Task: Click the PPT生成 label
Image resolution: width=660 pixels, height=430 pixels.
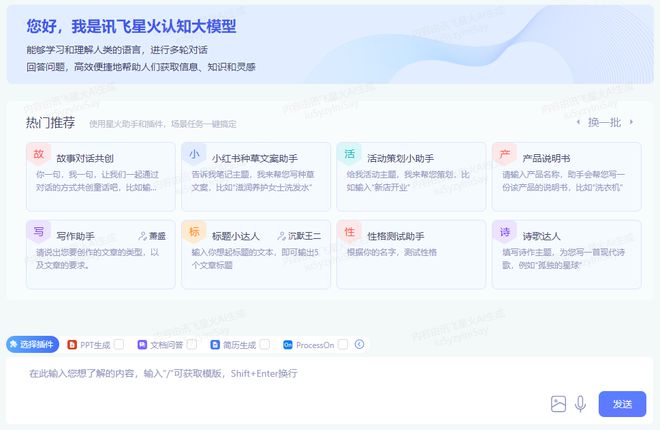Action: click(x=95, y=345)
